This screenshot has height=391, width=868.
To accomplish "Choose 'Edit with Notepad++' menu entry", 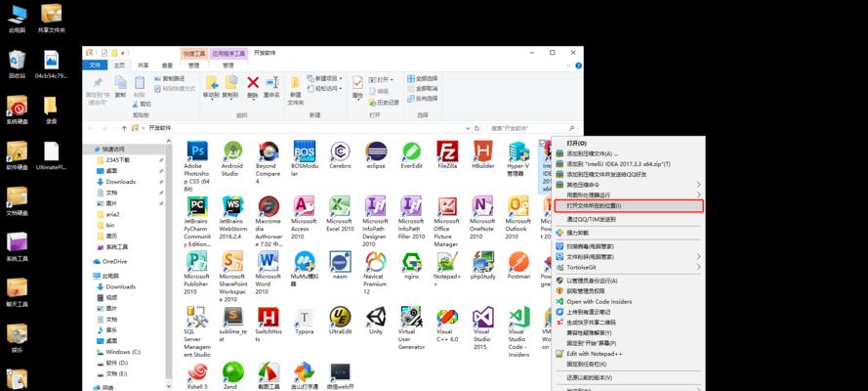I will pos(629,353).
